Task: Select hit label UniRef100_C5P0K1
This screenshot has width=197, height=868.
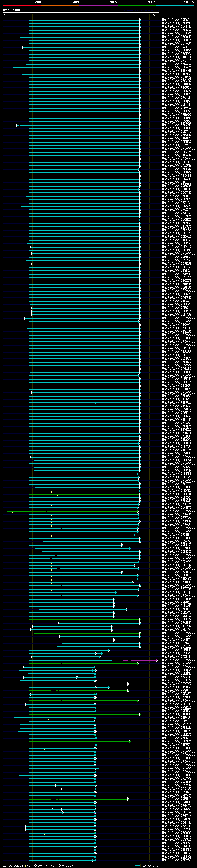Action: (177, 67)
